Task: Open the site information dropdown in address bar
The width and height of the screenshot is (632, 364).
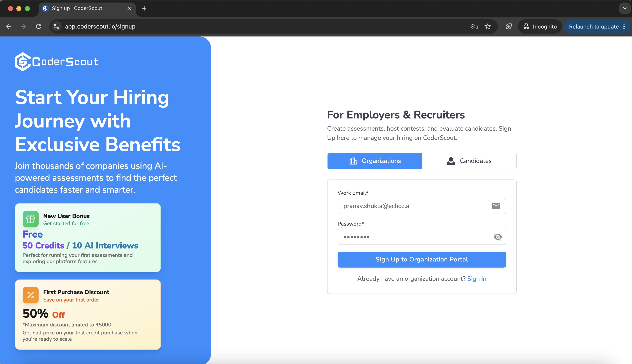Action: click(x=56, y=26)
